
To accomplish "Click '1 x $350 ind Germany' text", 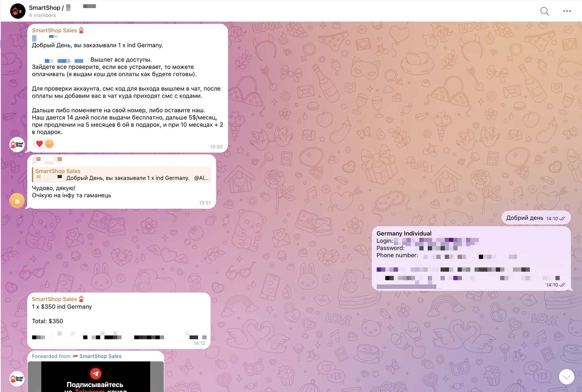I will point(62,307).
